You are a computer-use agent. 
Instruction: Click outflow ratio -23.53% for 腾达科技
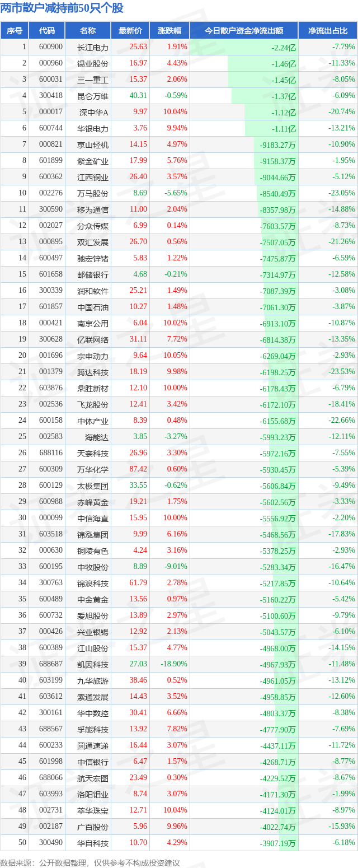(341, 372)
